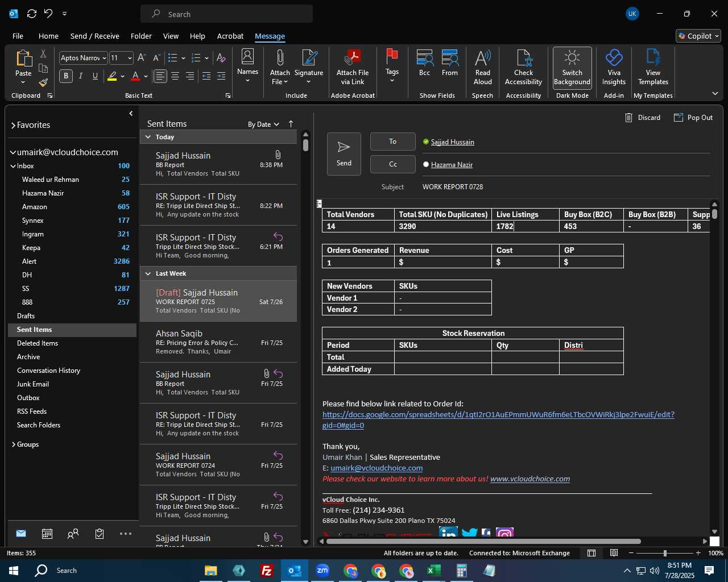728x582 pixels.
Task: Click the Cut scissors icon
Action: coord(43,53)
